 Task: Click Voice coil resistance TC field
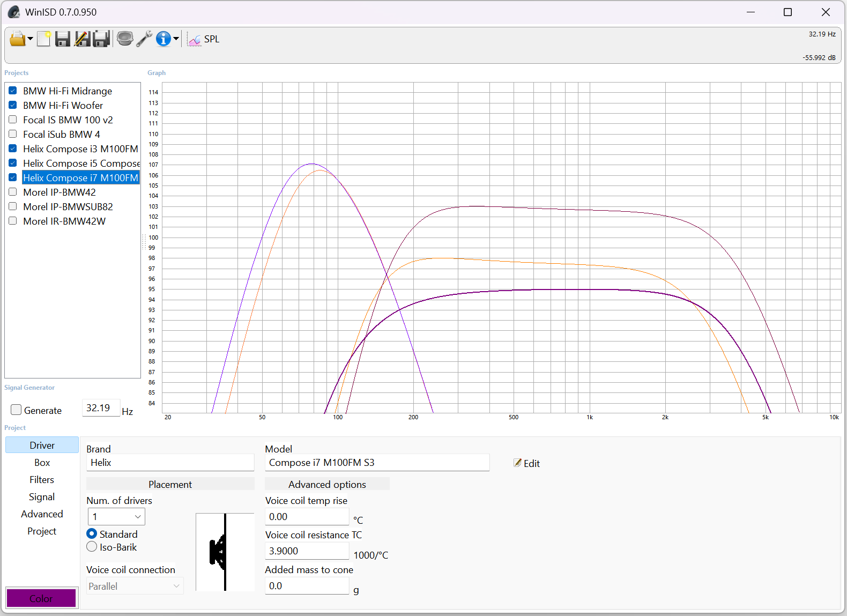(x=307, y=551)
